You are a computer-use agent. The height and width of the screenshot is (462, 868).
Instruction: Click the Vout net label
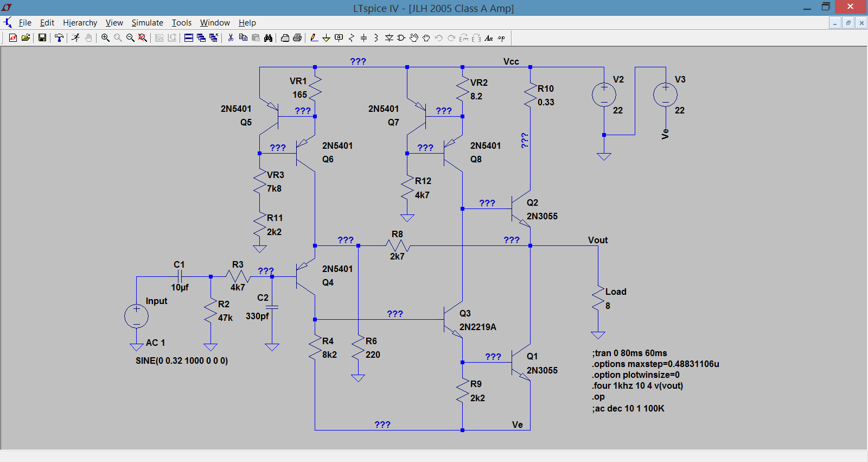pyautogui.click(x=598, y=240)
